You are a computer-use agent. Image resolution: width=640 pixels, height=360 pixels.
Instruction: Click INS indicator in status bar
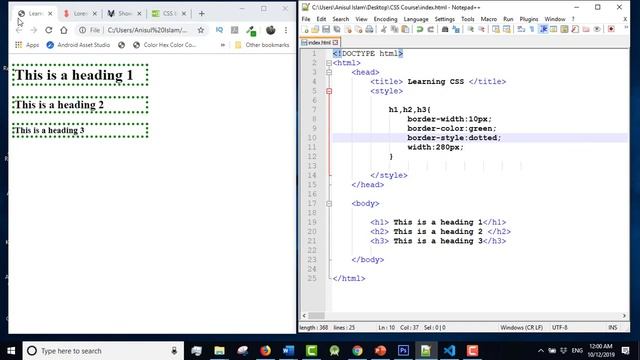pos(612,327)
